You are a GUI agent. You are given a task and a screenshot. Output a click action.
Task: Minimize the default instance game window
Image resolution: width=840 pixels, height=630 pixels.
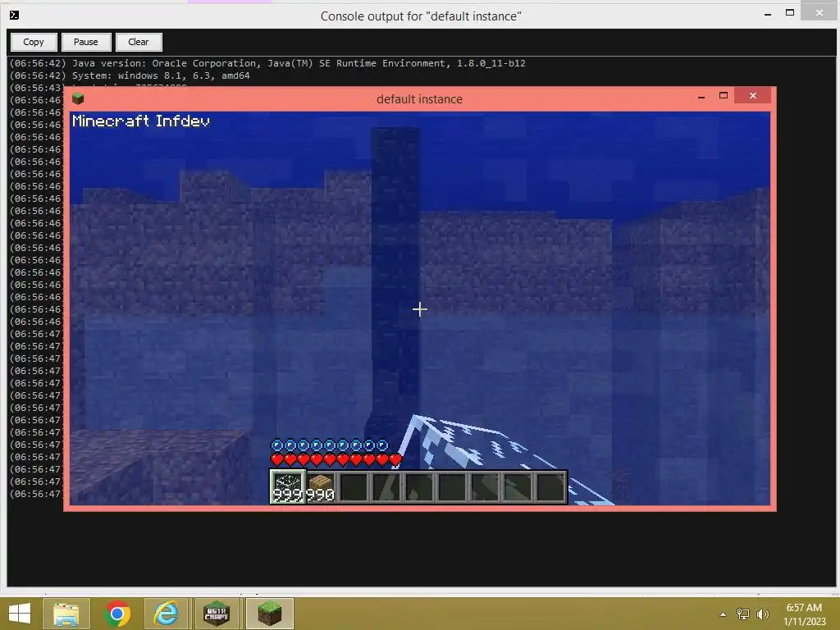[701, 97]
